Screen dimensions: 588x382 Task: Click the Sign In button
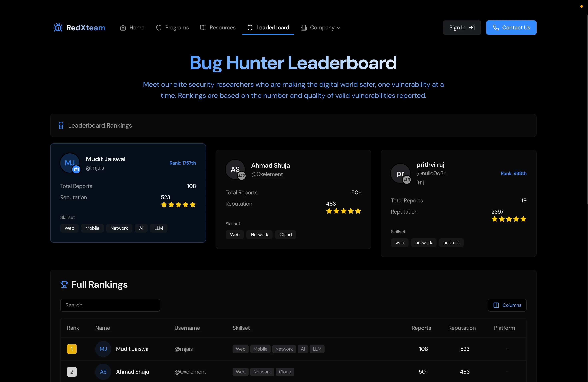[462, 28]
